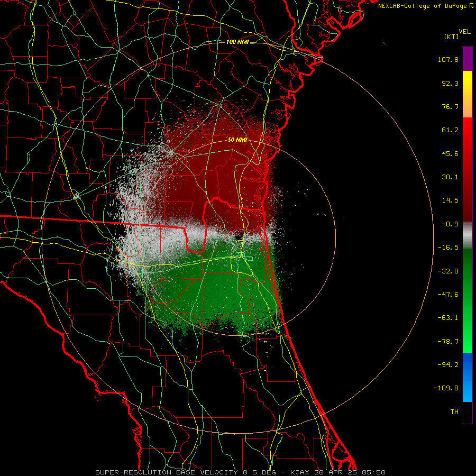The height and width of the screenshot is (476, 476).
Task: Pick the green segment of the velocity scale
Action: (467, 300)
